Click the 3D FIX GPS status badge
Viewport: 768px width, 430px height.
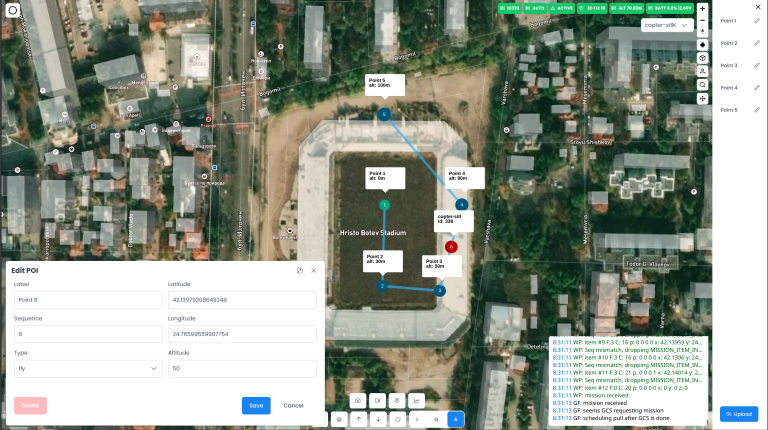click(592, 8)
